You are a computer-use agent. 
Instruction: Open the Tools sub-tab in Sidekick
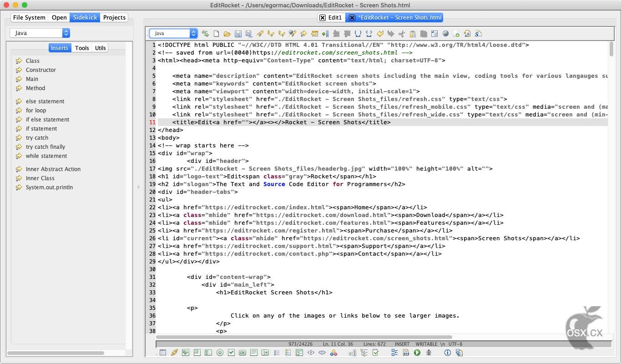(82, 48)
